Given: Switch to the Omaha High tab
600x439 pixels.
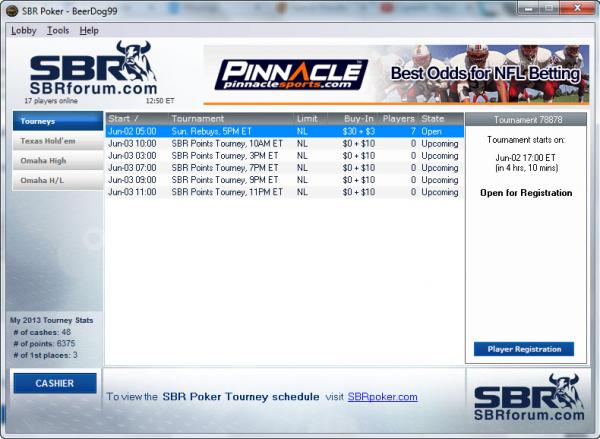Looking at the screenshot, I should pyautogui.click(x=57, y=161).
